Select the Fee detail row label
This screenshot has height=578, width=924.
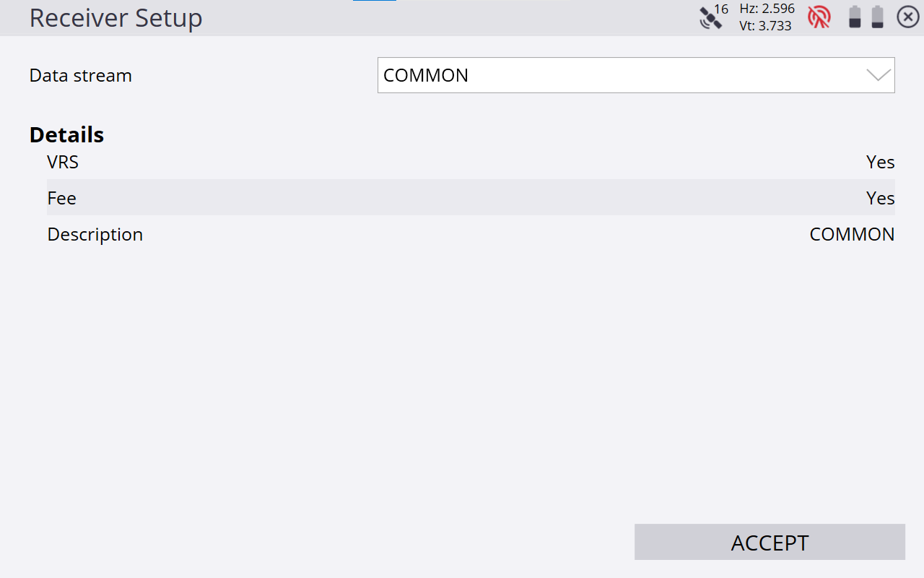pos(62,198)
